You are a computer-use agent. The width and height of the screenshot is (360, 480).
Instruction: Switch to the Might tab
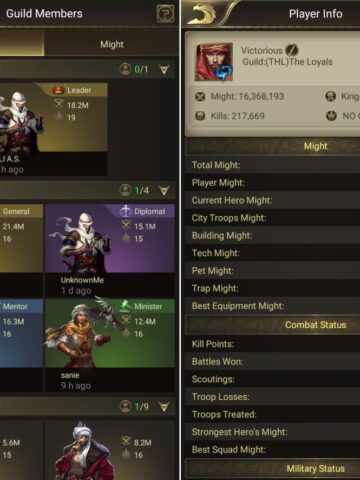coord(112,44)
